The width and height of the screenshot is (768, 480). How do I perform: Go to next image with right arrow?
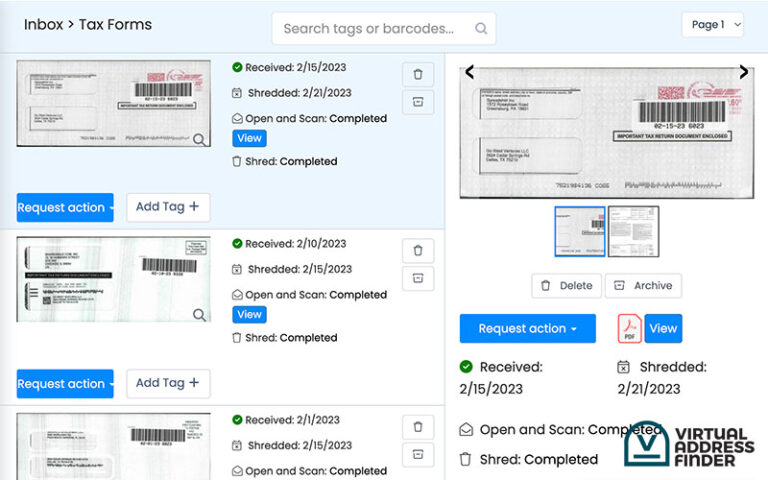coord(743,72)
